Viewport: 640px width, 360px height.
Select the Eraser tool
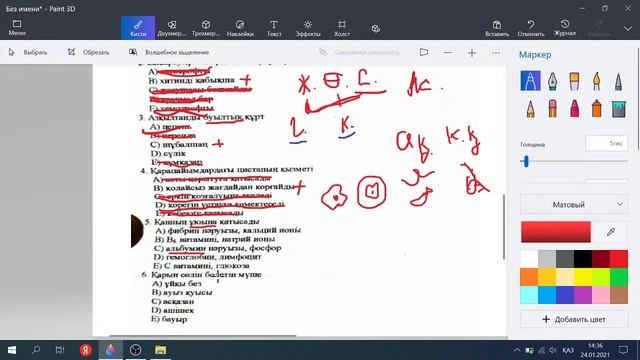click(552, 109)
